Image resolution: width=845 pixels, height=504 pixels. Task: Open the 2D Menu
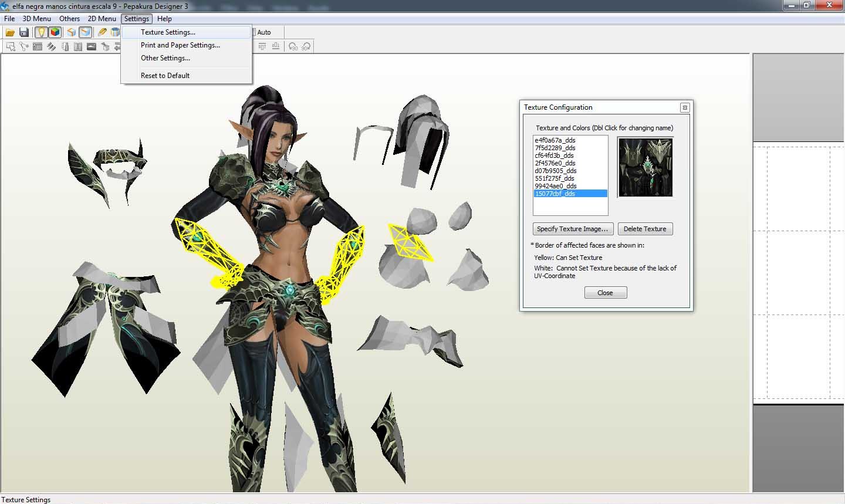[102, 19]
